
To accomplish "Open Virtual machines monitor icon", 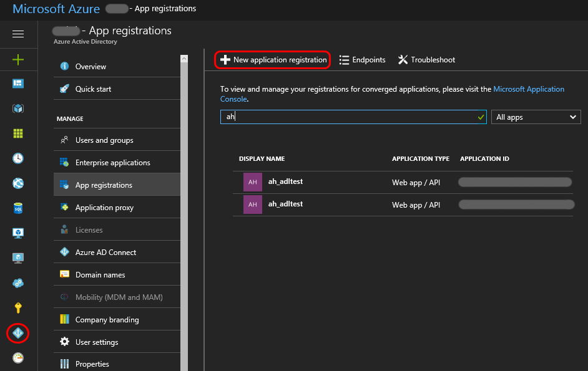I will pos(18,233).
